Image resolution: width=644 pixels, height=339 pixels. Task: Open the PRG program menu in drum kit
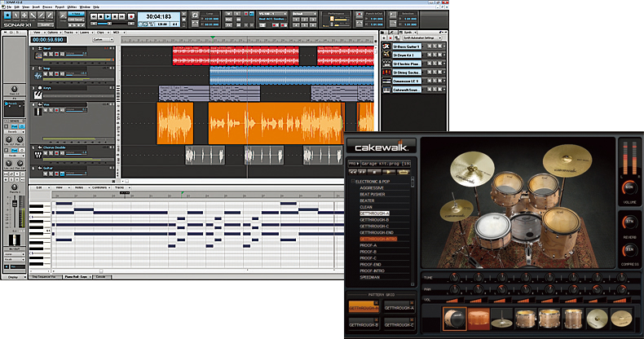tap(354, 163)
